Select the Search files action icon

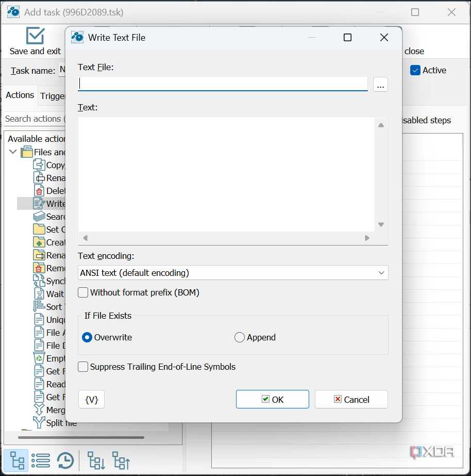(39, 217)
